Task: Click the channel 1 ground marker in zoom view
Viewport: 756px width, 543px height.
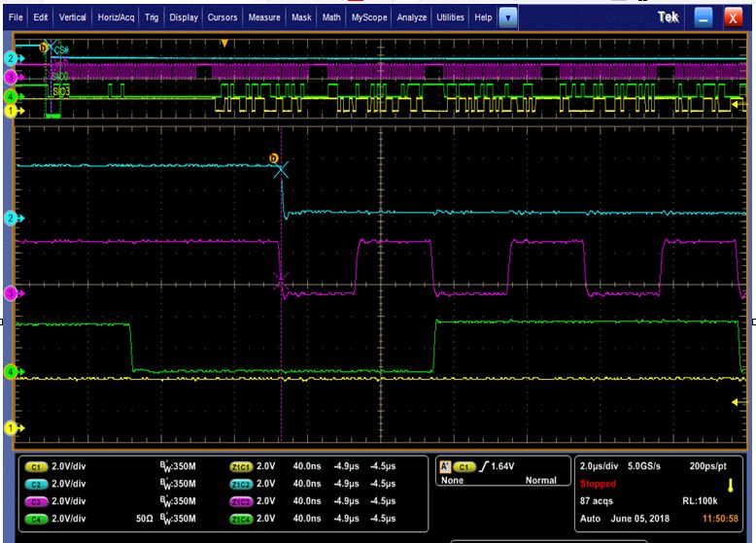Action: click(x=14, y=427)
